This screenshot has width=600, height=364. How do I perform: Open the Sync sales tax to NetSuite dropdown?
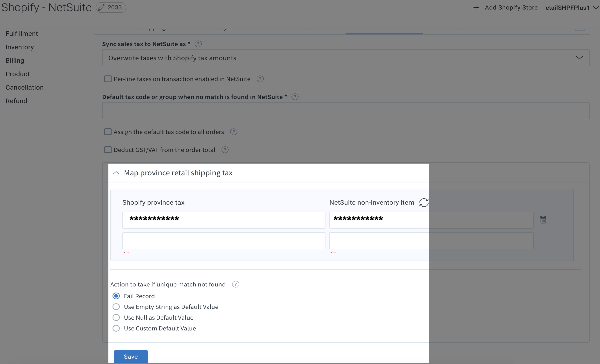click(x=346, y=58)
